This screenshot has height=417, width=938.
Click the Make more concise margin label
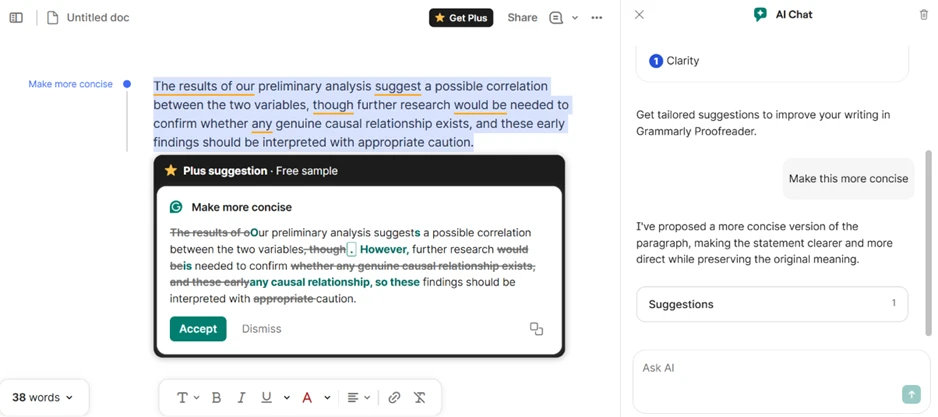click(x=71, y=84)
